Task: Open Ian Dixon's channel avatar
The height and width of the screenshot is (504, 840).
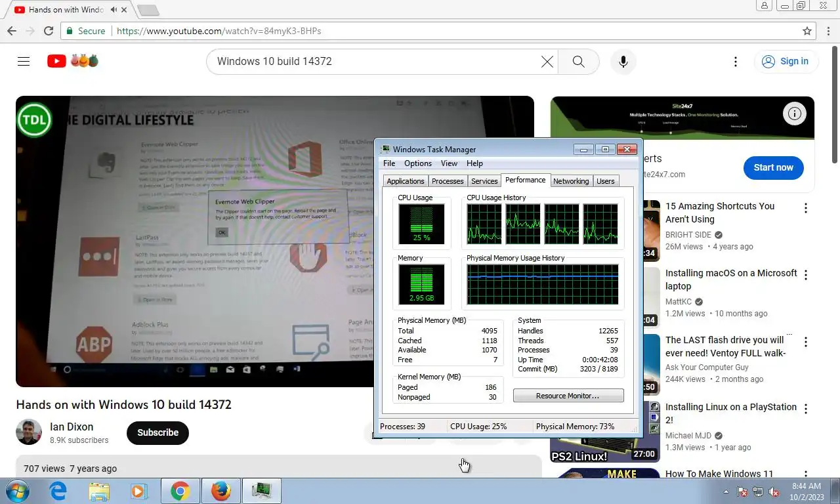Action: point(29,432)
